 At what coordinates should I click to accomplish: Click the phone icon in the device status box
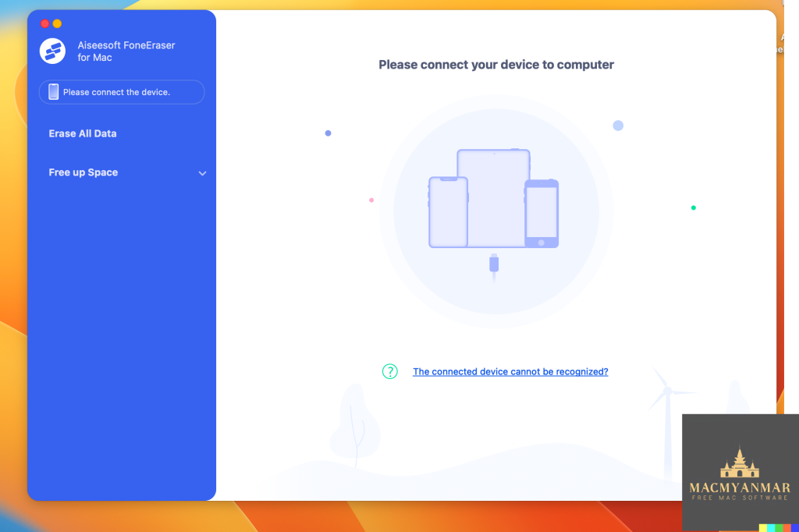pos(54,92)
